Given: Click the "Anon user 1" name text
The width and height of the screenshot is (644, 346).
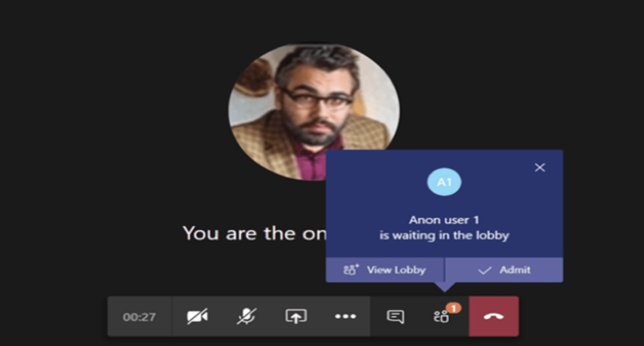Looking at the screenshot, I should (x=444, y=220).
